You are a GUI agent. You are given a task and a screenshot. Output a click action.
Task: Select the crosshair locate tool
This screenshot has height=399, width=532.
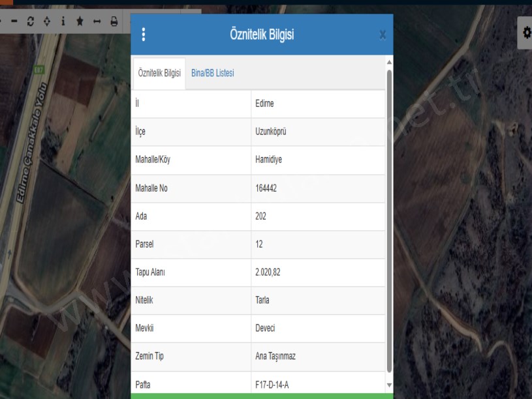pos(46,22)
